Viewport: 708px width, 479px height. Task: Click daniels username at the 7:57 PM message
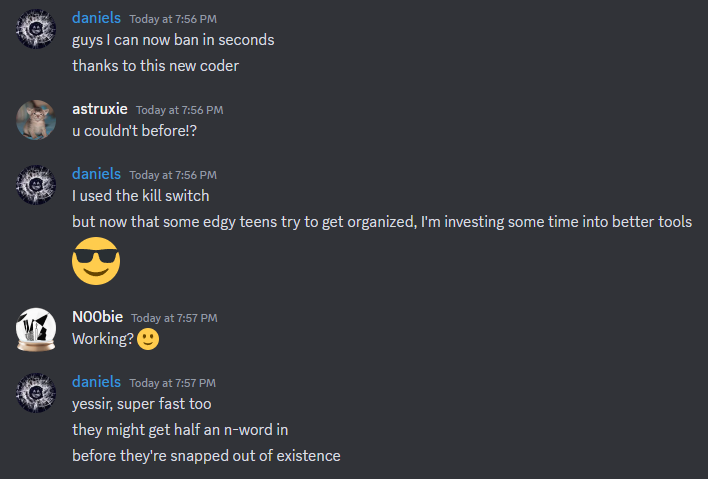click(96, 382)
